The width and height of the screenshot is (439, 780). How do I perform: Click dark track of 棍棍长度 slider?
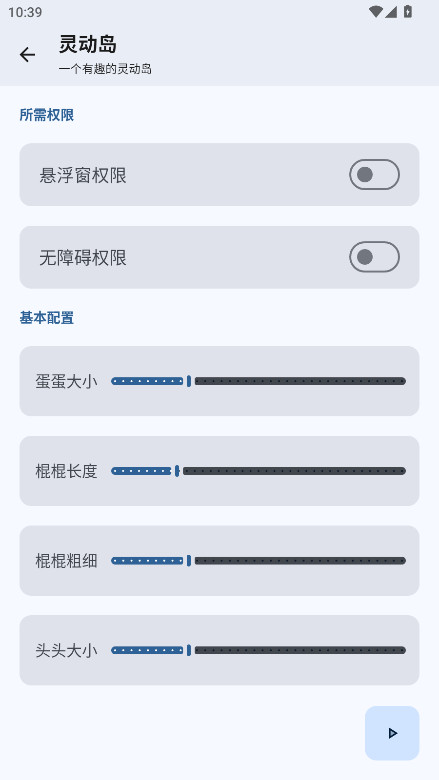click(294, 471)
